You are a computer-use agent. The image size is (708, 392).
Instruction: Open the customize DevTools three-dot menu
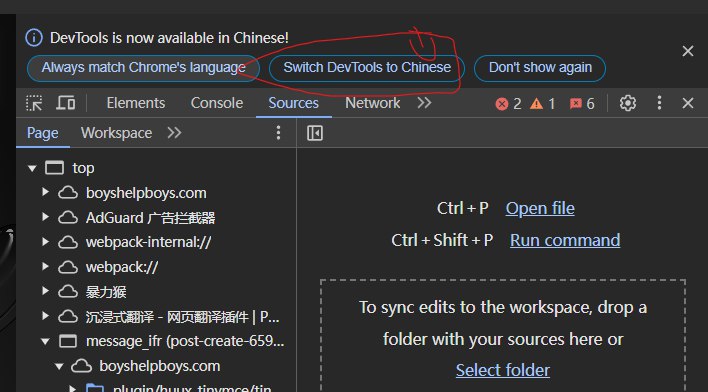tap(659, 103)
